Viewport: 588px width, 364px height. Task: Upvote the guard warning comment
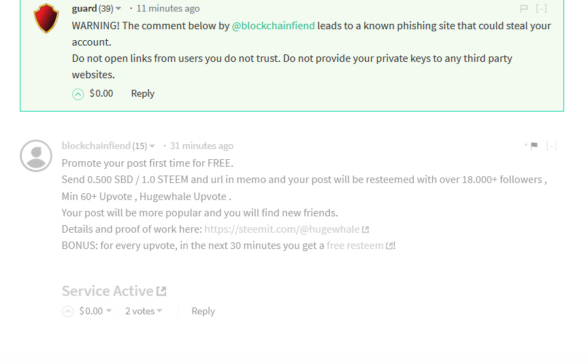click(x=78, y=94)
